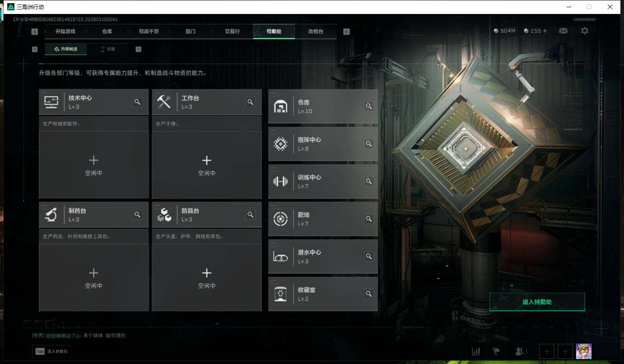
Task: Open the 技术中心 details via its magnifier icon
Action: tap(137, 102)
